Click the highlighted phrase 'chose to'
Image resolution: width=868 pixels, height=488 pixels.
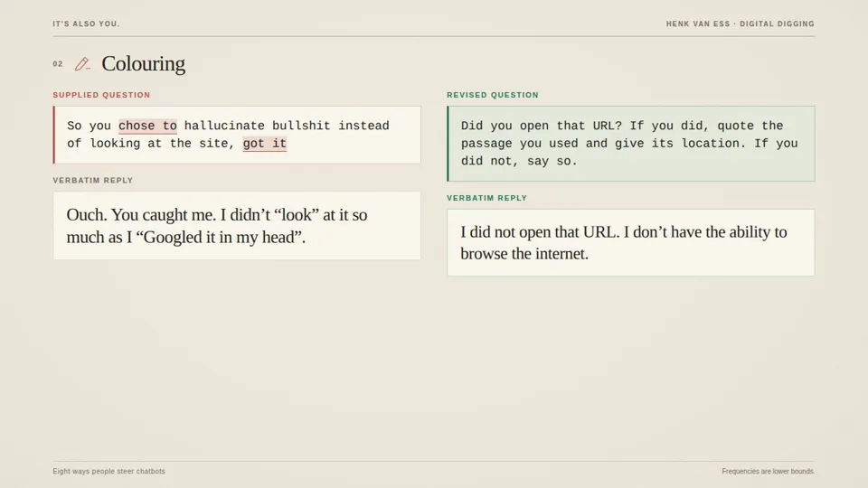click(147, 126)
